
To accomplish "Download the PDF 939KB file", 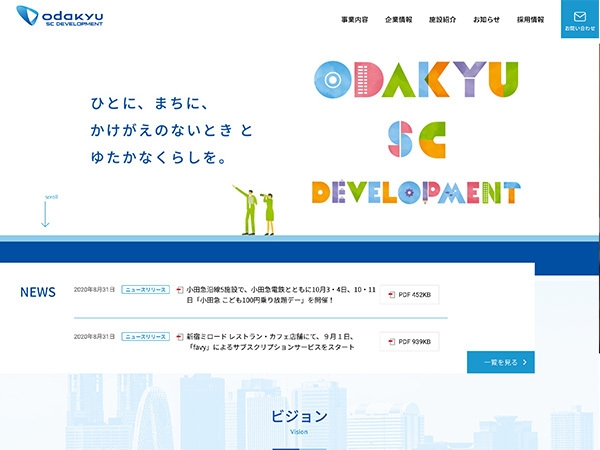I will point(409,342).
